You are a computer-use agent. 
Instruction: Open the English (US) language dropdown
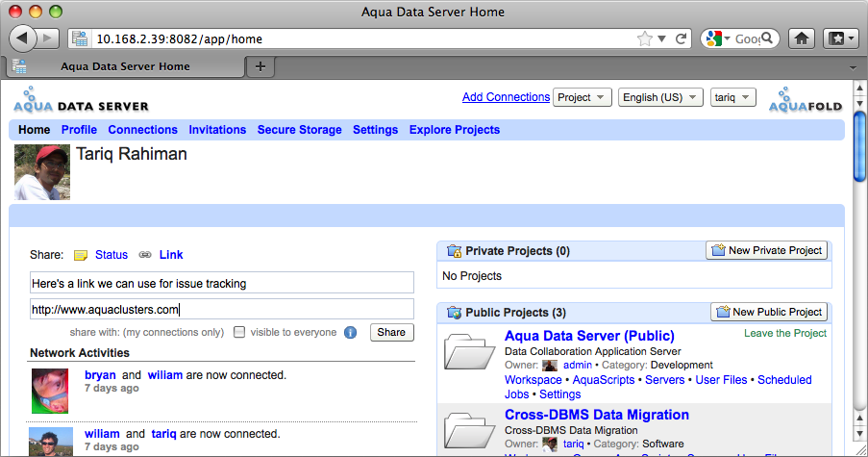point(658,97)
